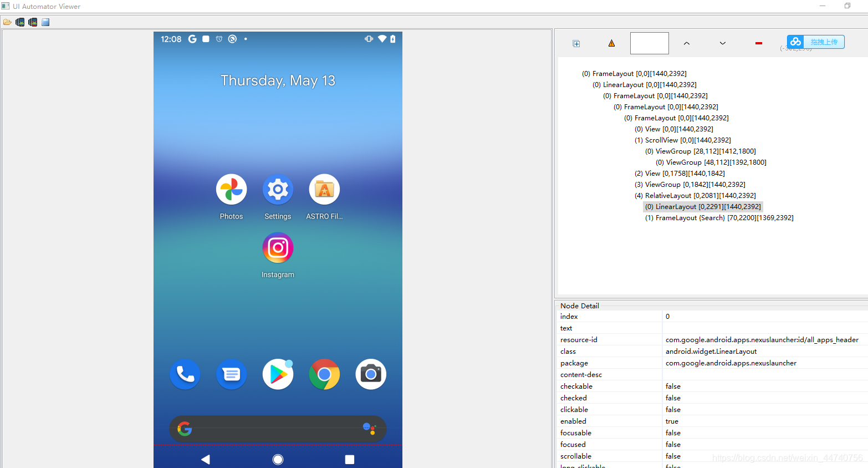
Task: Tap the Phone dialer icon in the dock
Action: pos(185,374)
